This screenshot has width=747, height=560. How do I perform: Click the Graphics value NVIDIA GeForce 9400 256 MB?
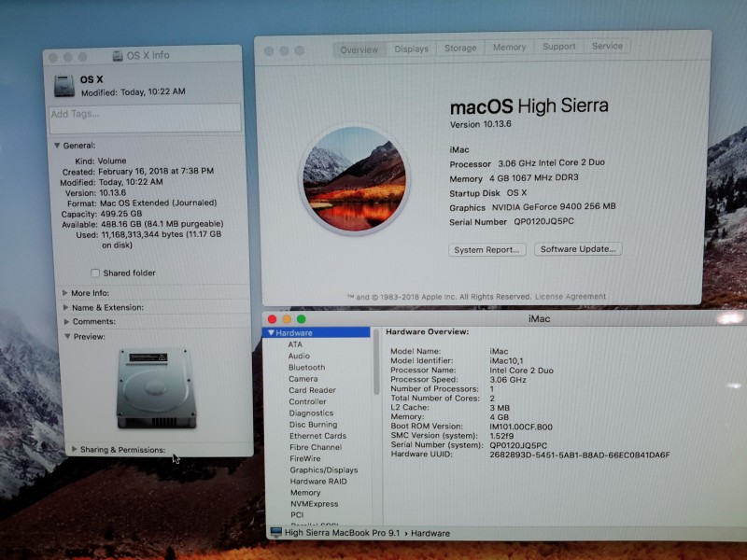[x=554, y=207]
